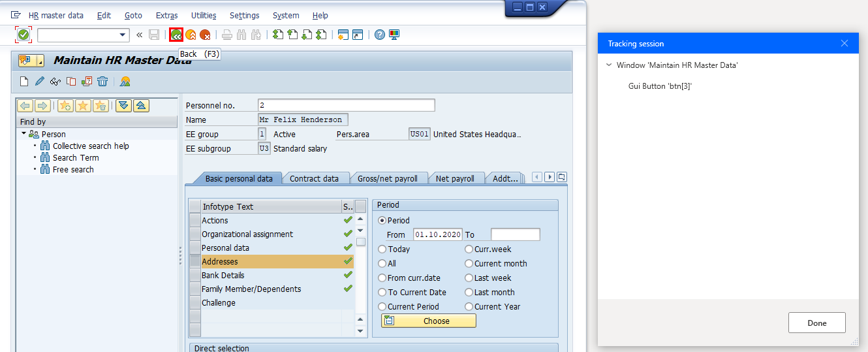868x352 pixels.
Task: Click the Overview mountain icon
Action: (x=125, y=81)
